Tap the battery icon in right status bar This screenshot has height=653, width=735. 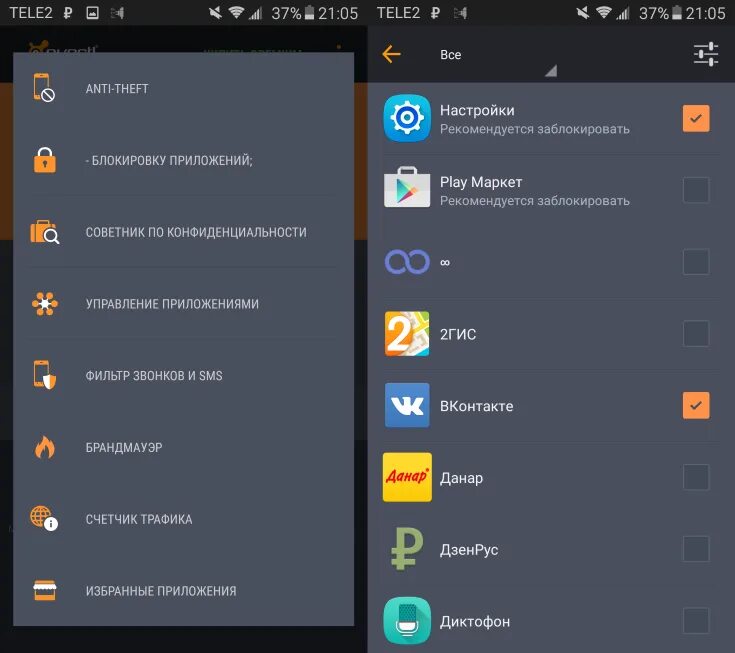coord(676,12)
